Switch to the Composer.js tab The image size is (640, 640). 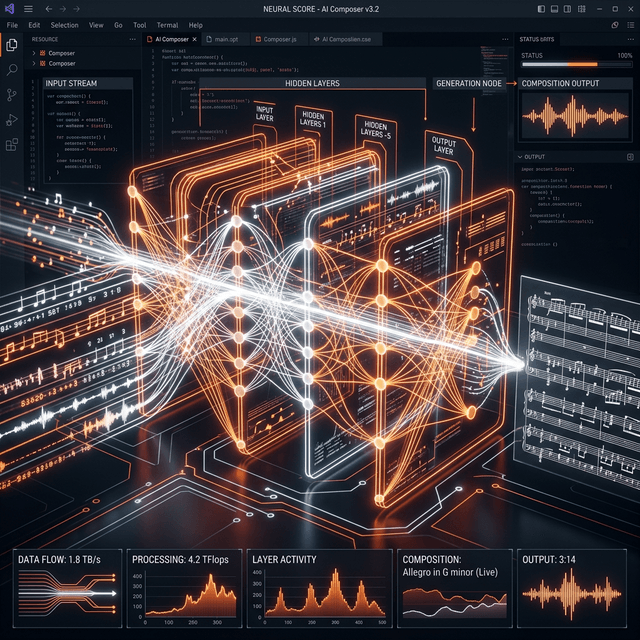point(280,39)
